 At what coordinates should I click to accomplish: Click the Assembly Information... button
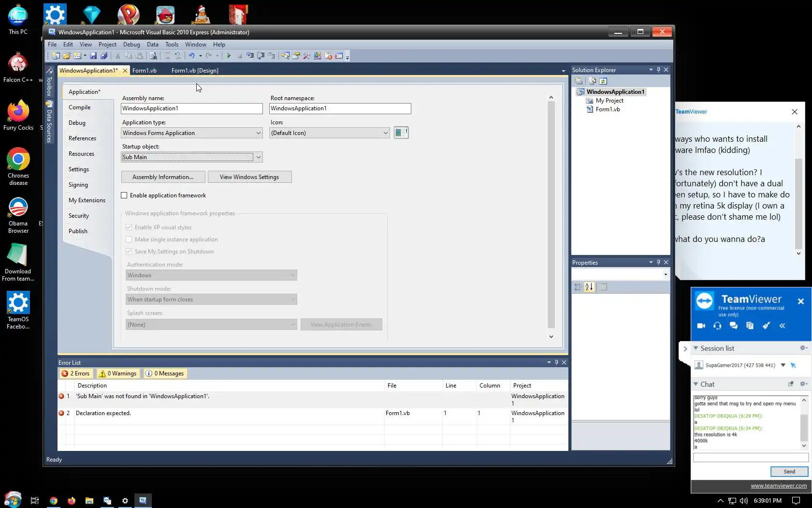pos(163,177)
